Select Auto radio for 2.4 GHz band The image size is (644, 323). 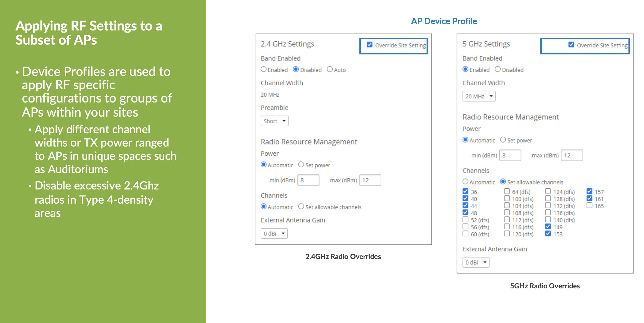(330, 69)
